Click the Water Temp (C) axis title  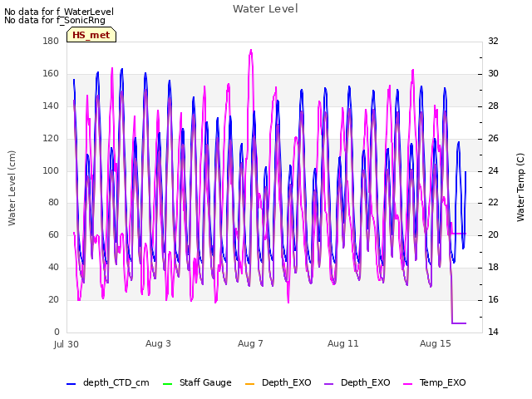click(520, 188)
